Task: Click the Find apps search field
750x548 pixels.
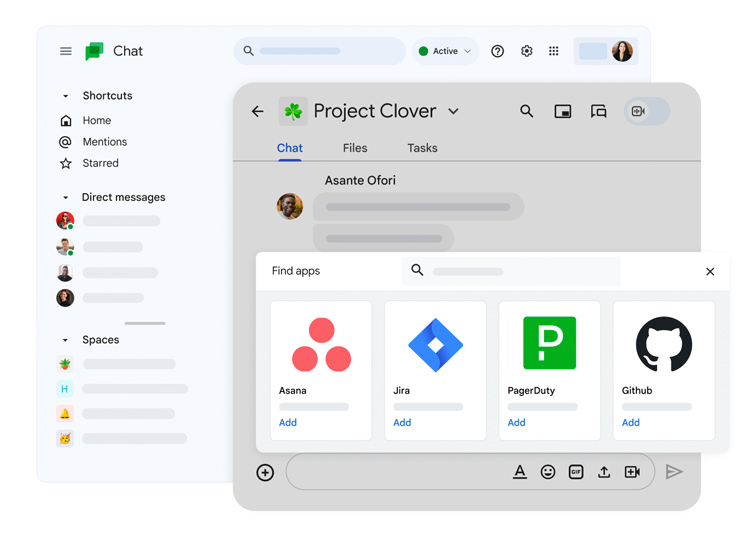Action: pos(511,271)
